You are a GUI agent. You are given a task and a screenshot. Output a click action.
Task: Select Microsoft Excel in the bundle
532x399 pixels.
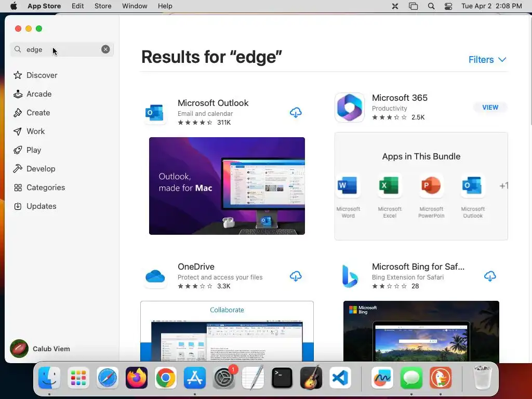pos(390,196)
